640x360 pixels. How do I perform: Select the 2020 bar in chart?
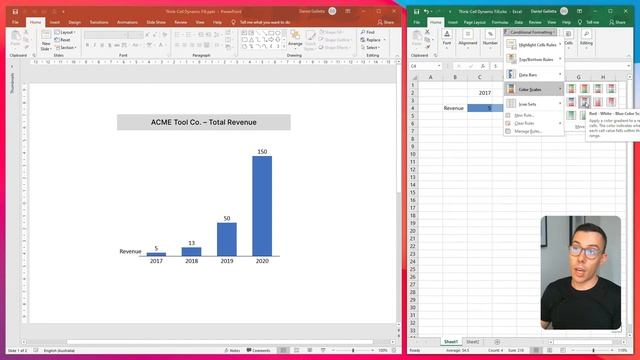click(262, 206)
